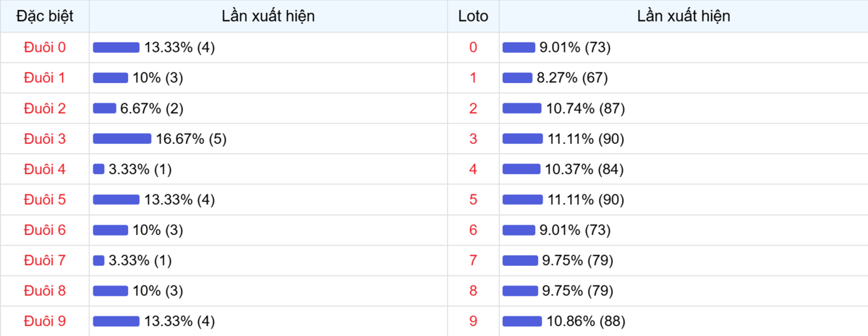Click the blue bar for Đuôi 3
Image resolution: width=868 pixels, height=336 pixels.
122,139
